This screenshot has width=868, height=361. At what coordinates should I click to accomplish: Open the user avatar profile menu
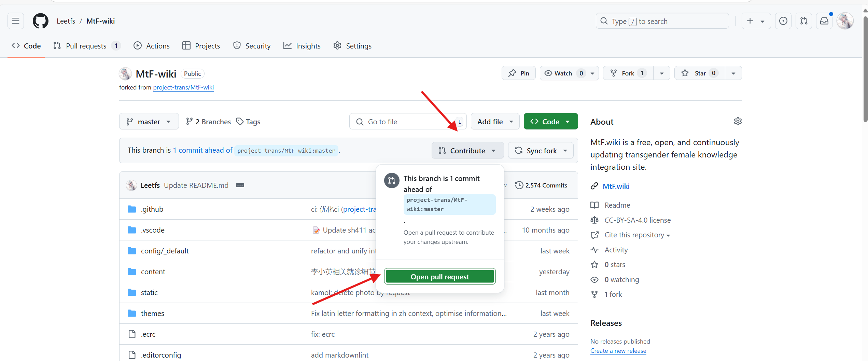click(845, 21)
